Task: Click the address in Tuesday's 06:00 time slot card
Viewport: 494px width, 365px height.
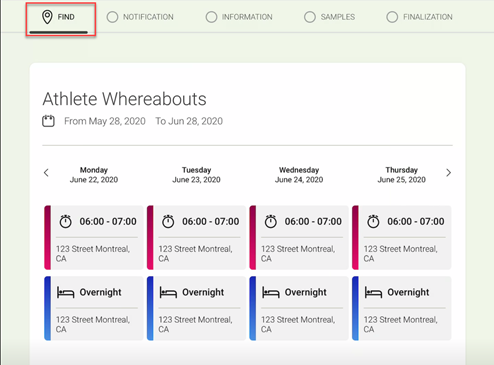Action: coord(196,254)
